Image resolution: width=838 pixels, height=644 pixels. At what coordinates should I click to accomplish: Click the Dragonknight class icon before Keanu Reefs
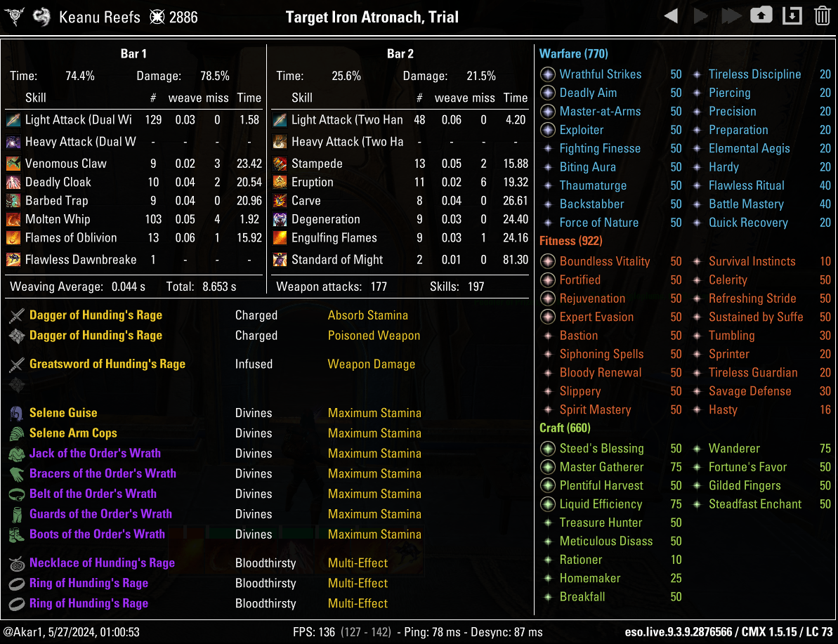tap(43, 17)
